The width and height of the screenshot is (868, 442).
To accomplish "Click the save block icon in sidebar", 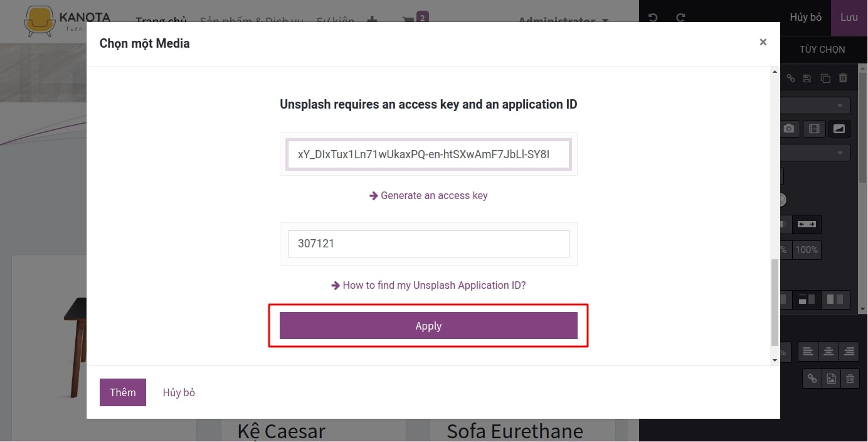I will tap(807, 78).
